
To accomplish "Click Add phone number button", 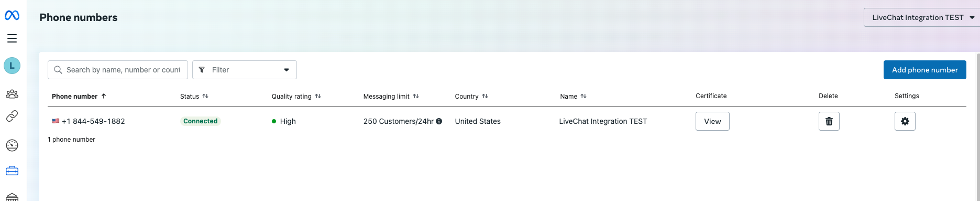I will (x=925, y=70).
